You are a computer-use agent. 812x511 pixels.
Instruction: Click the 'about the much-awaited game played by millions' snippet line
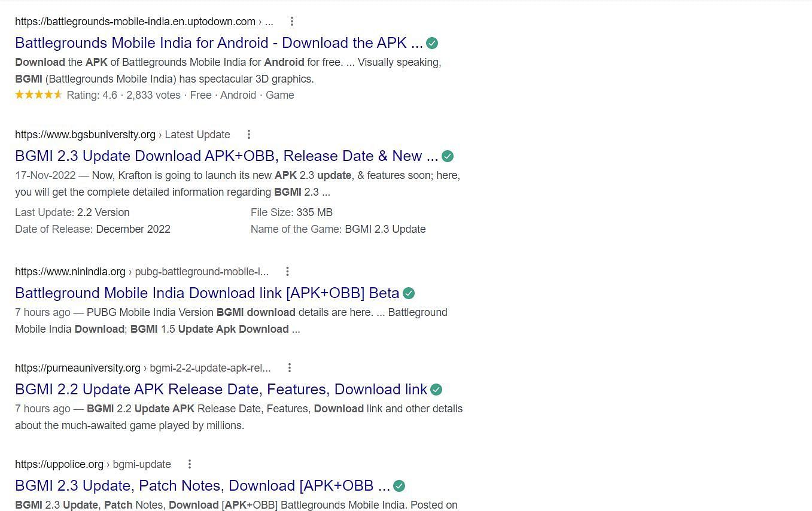click(129, 425)
